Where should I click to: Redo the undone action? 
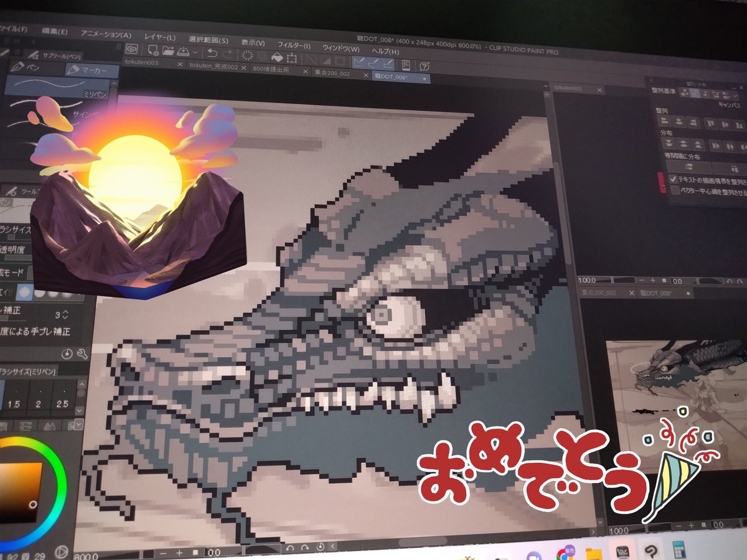(227, 54)
